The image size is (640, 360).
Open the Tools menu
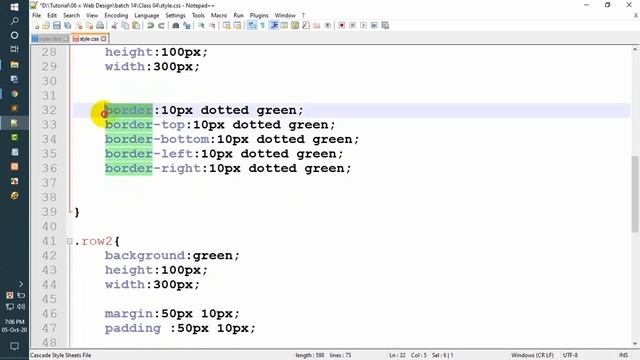198,16
